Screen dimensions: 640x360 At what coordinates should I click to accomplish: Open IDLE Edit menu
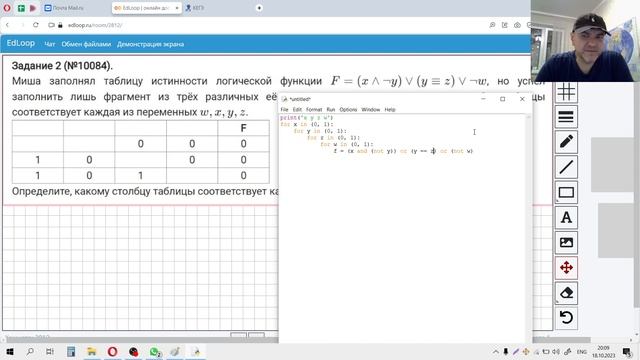pos(297,109)
